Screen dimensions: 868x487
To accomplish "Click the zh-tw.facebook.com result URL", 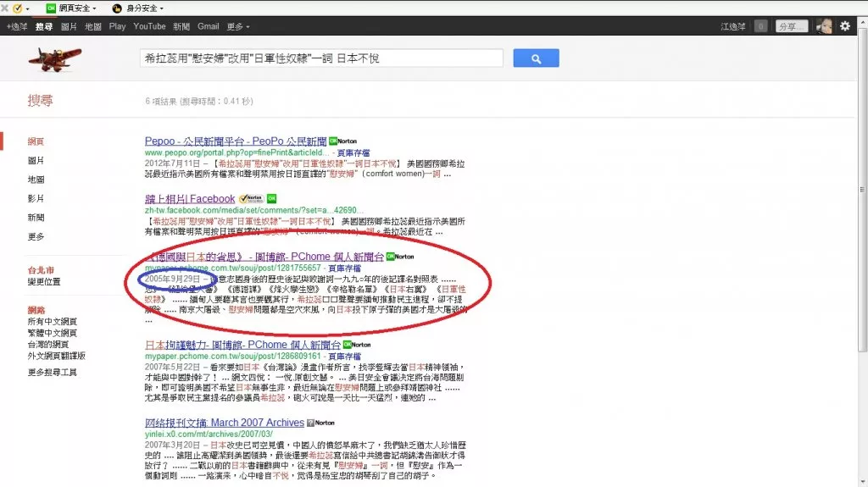I will tap(254, 210).
